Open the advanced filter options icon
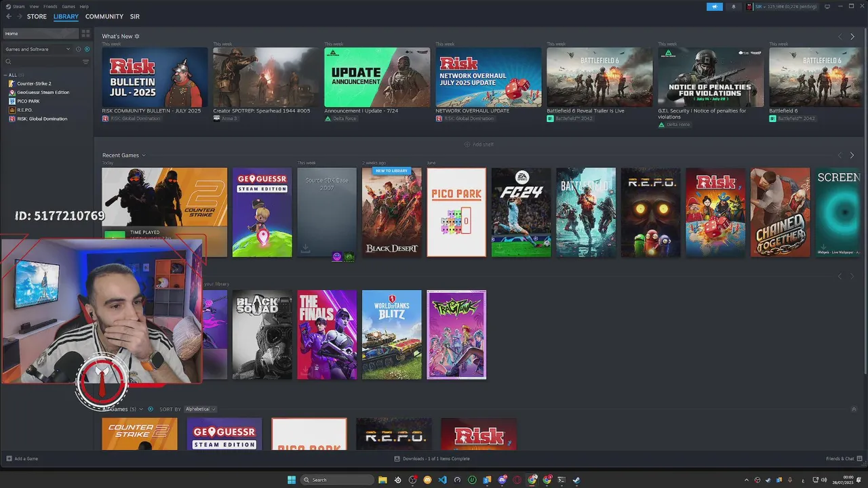 85,62
